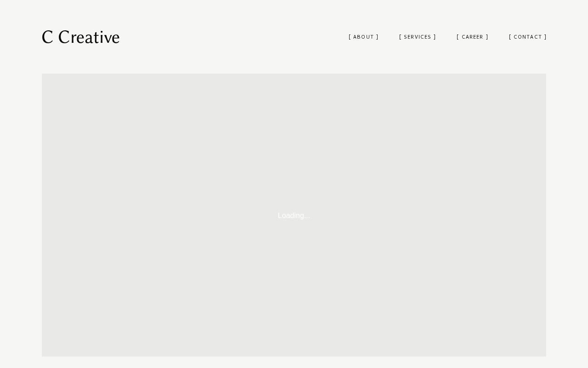Go to the Services menu item

(418, 37)
